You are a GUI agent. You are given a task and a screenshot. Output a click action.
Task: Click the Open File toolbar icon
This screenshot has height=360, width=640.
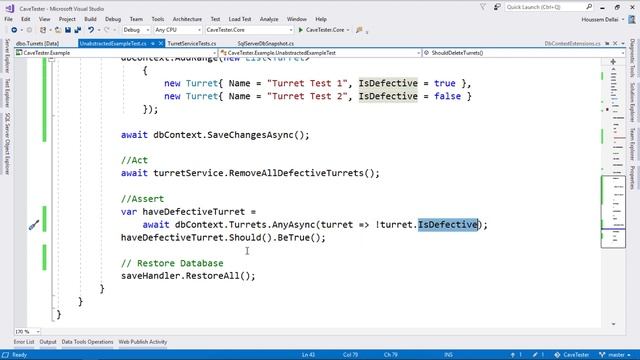tap(58, 30)
